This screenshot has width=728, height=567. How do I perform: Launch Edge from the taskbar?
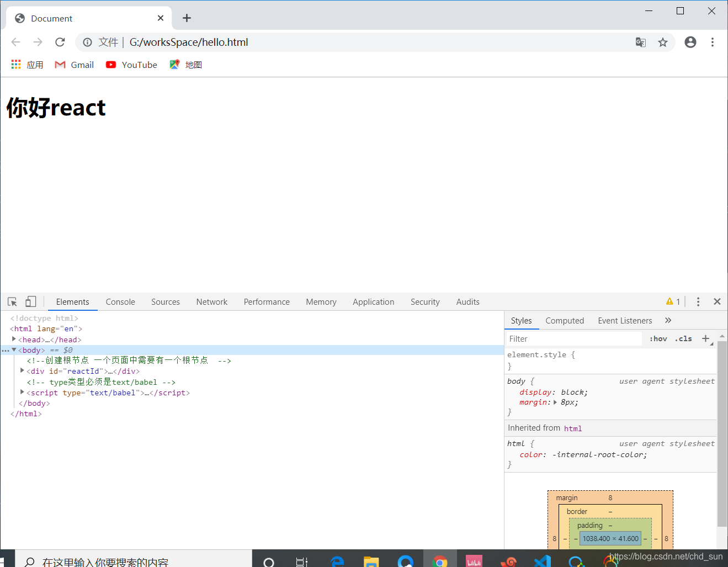[337, 561]
